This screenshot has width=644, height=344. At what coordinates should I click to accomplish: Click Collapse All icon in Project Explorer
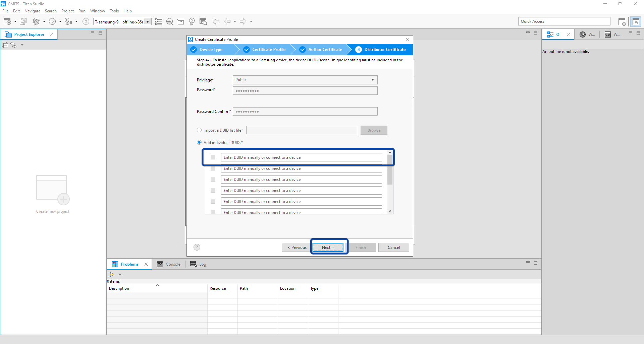5,45
